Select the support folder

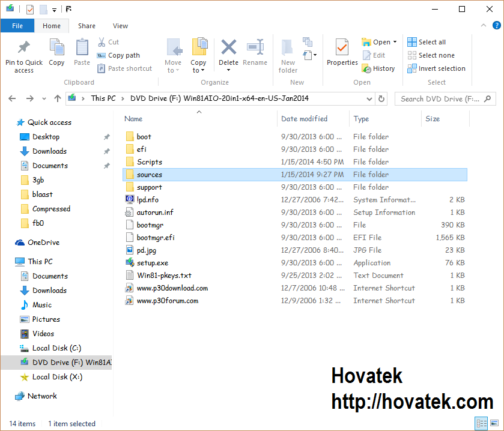pyautogui.click(x=295, y=187)
